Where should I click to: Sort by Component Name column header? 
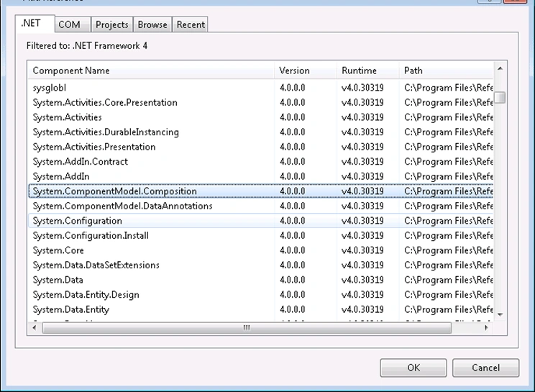pos(151,70)
